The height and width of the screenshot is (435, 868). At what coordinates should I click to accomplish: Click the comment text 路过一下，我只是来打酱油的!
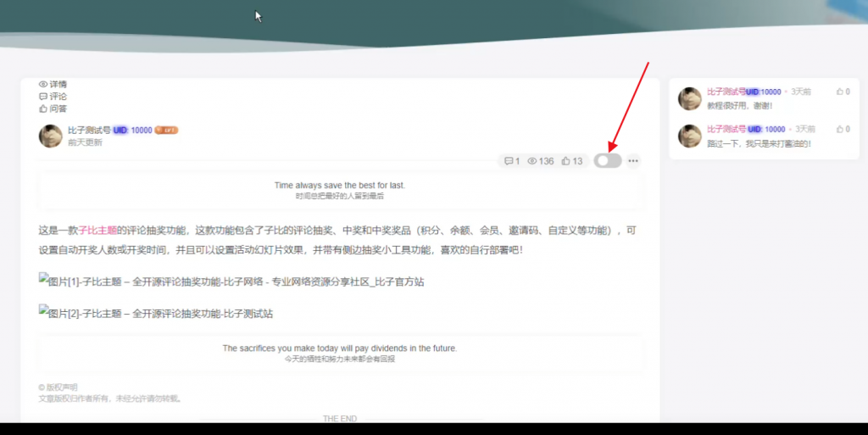coord(759,143)
